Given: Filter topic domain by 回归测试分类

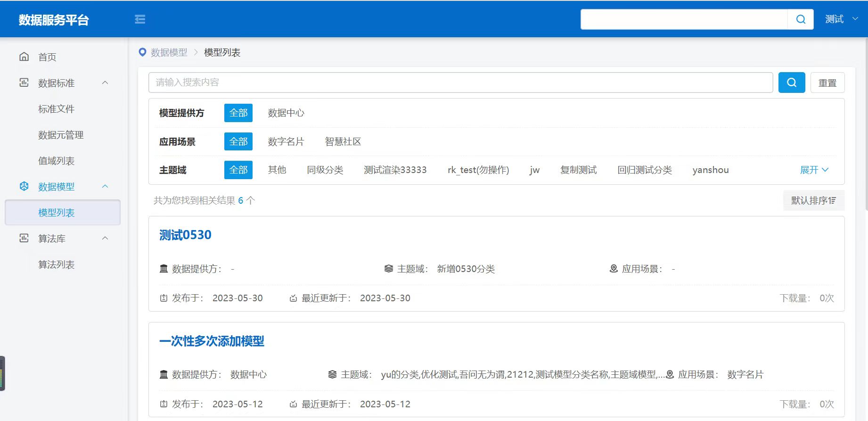Looking at the screenshot, I should [x=645, y=170].
